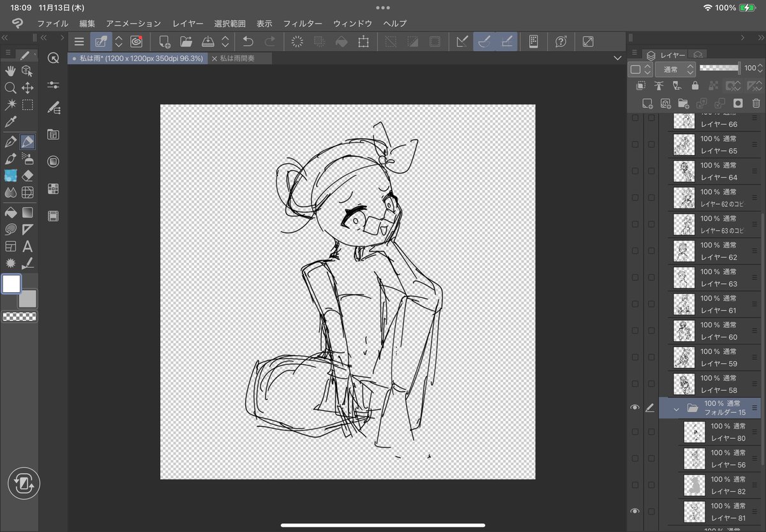Click the foreground main color white swatch
This screenshot has width=766, height=532.
(11, 284)
